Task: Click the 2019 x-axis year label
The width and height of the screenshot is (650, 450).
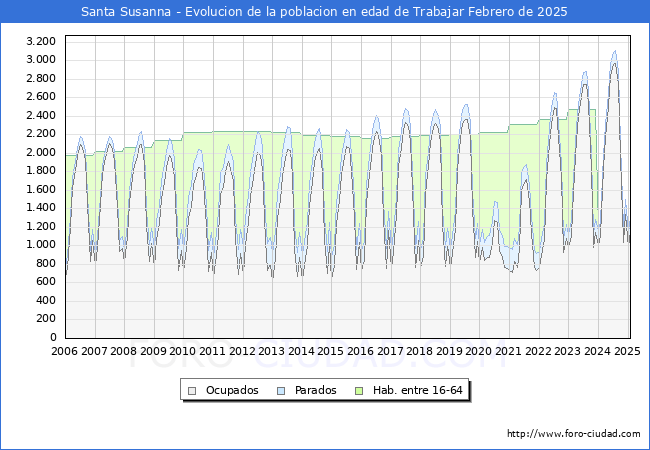Action: tap(449, 351)
